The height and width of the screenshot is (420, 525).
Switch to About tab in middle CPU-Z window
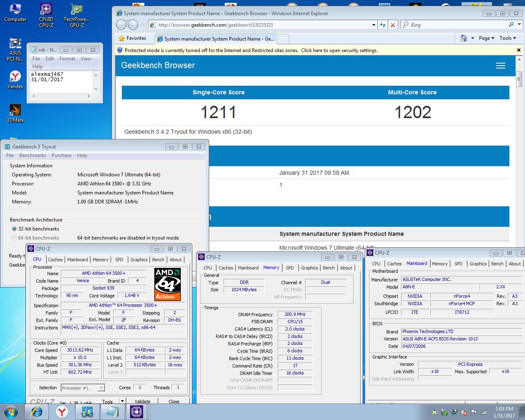tap(346, 268)
